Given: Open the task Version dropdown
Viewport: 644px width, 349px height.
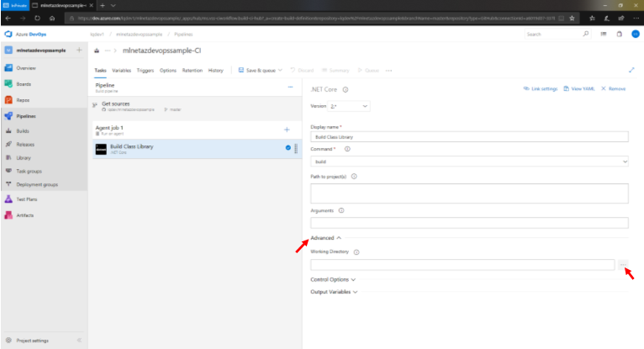Looking at the screenshot, I should pyautogui.click(x=350, y=107).
